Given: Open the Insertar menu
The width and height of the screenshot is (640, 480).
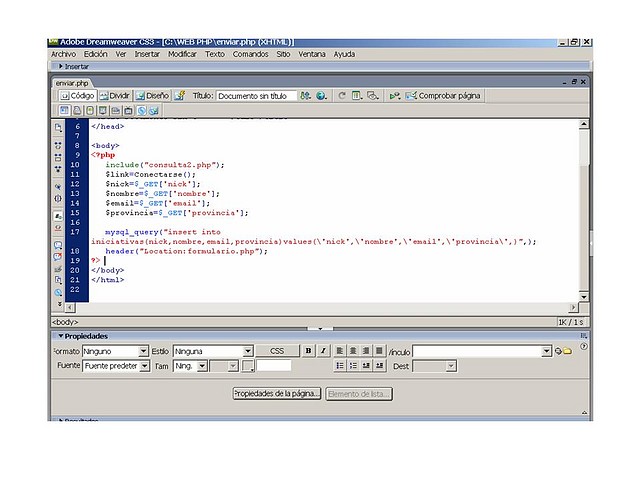Looking at the screenshot, I should 147,54.
